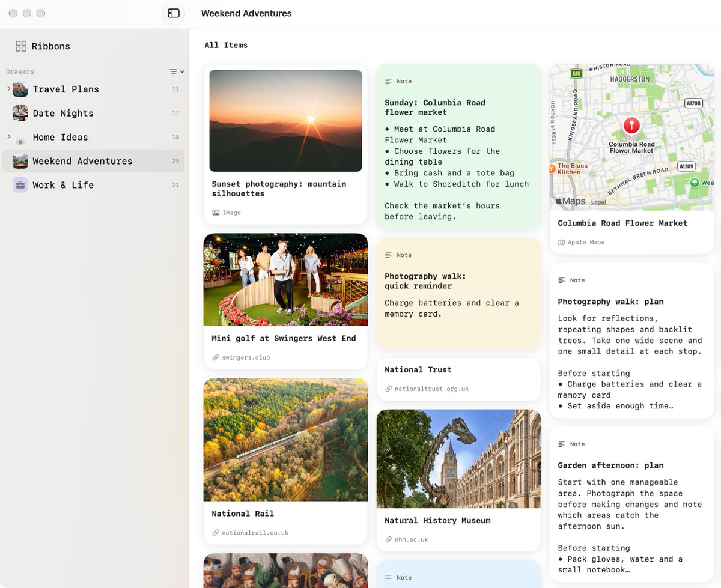
Task: Click the link icon beside swingers.club
Action: click(216, 357)
